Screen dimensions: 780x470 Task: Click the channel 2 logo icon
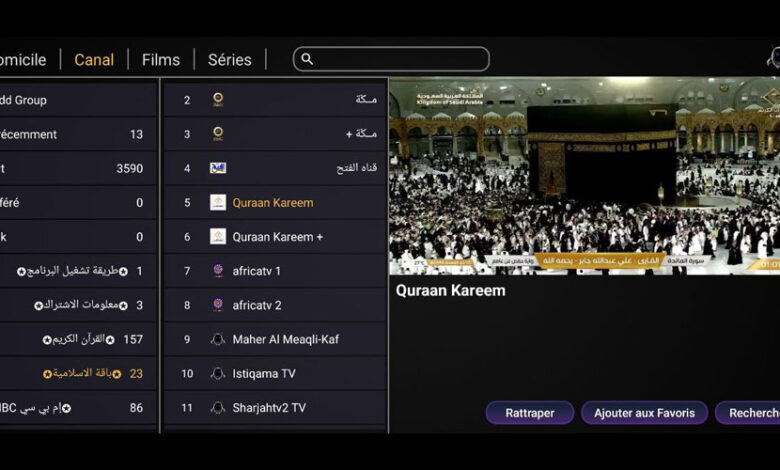click(x=218, y=100)
